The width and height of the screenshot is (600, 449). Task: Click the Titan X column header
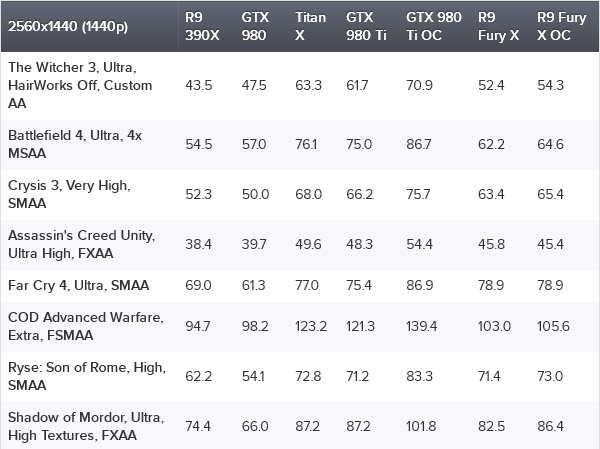[x=310, y=26]
